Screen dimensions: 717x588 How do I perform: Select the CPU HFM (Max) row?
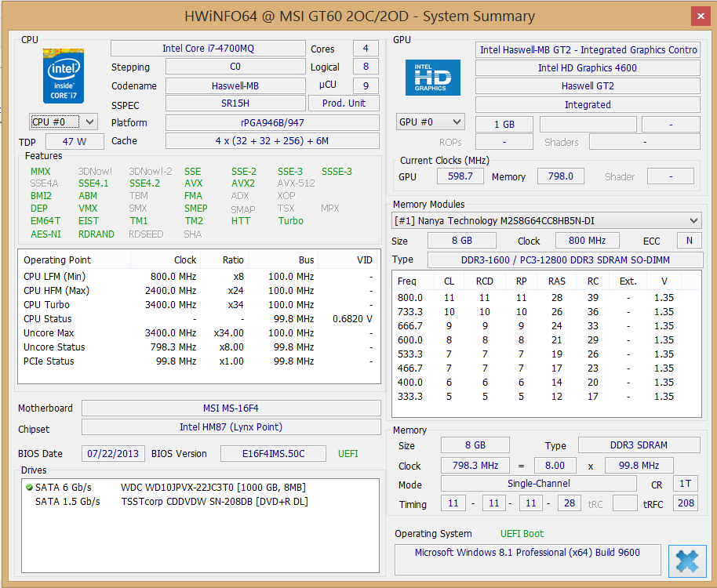click(x=199, y=291)
